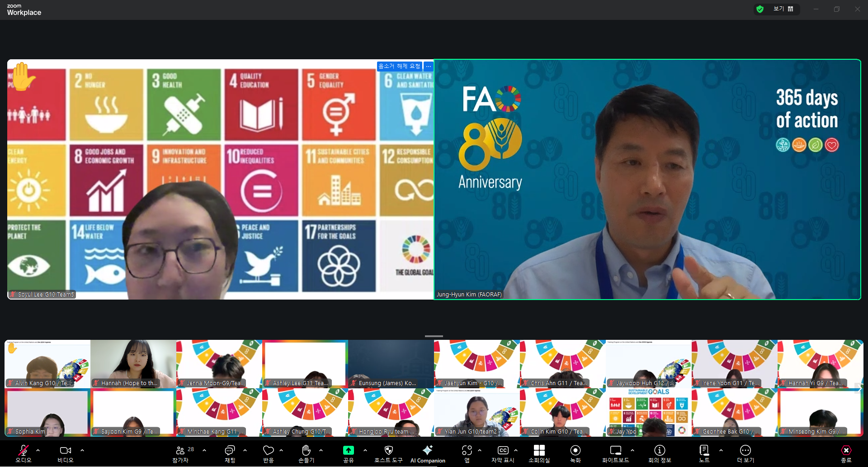Select Sophia Kim thumbnail
868x467 pixels.
point(47,413)
